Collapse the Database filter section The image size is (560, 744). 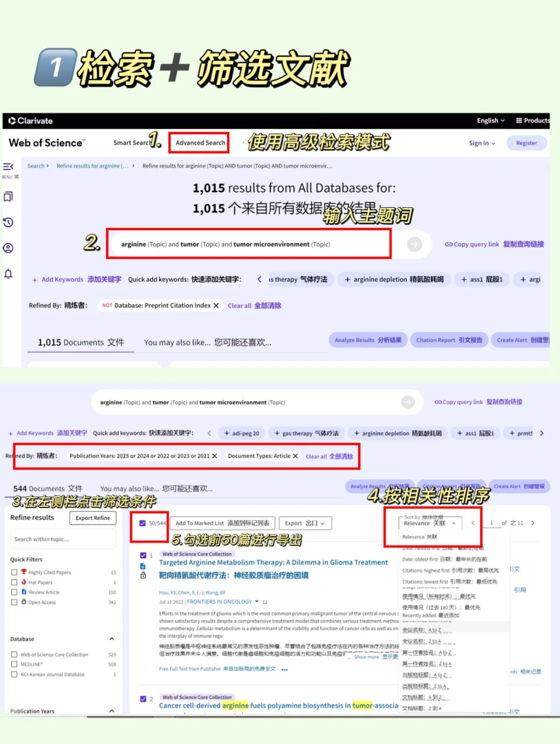[112, 639]
